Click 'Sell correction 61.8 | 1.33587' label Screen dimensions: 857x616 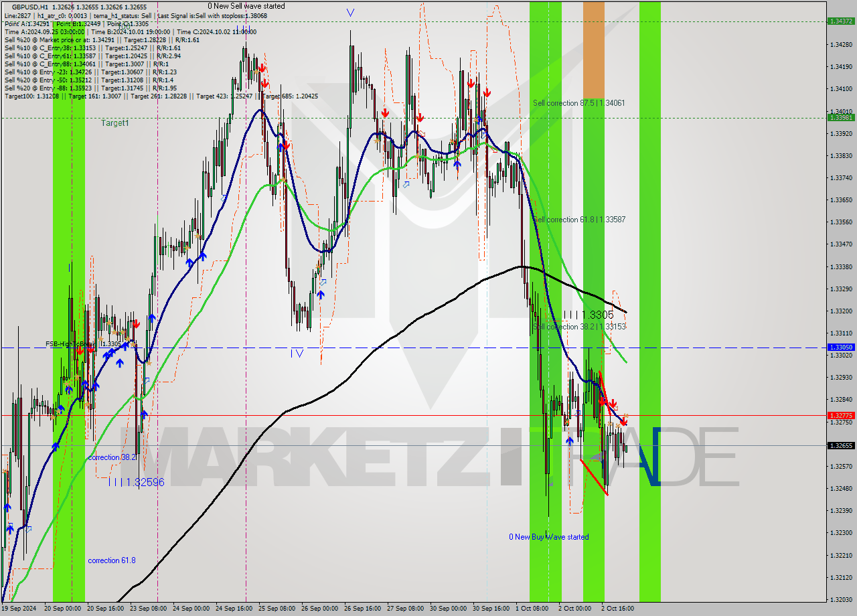579,220
